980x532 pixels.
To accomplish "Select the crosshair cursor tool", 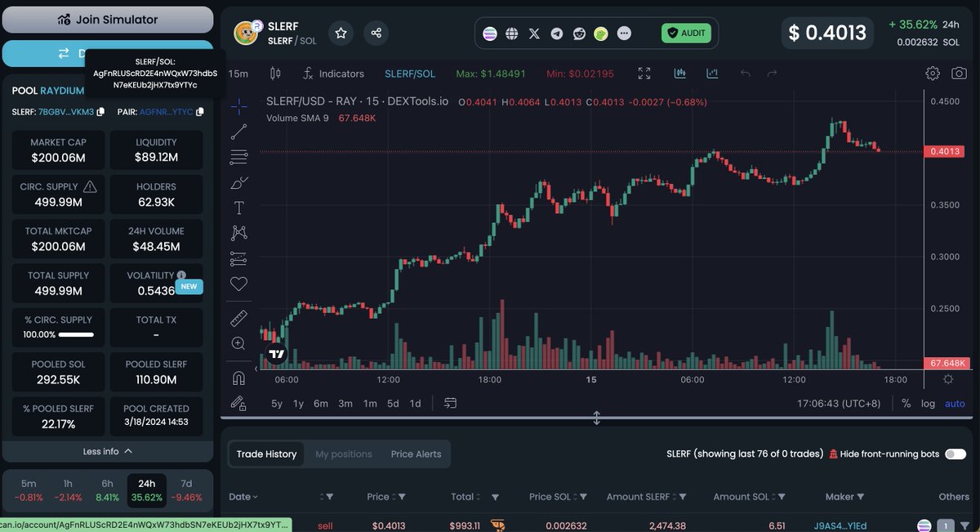I will [x=238, y=105].
